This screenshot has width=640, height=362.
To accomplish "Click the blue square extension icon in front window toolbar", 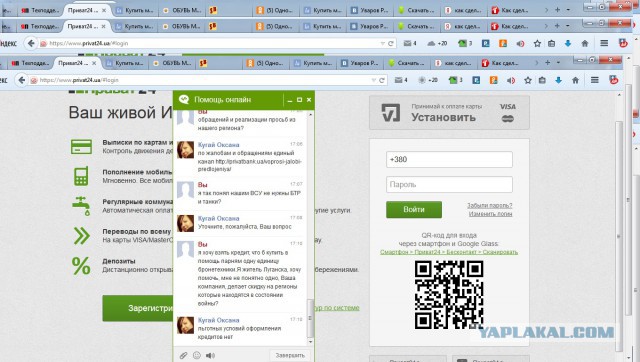I will click(476, 80).
